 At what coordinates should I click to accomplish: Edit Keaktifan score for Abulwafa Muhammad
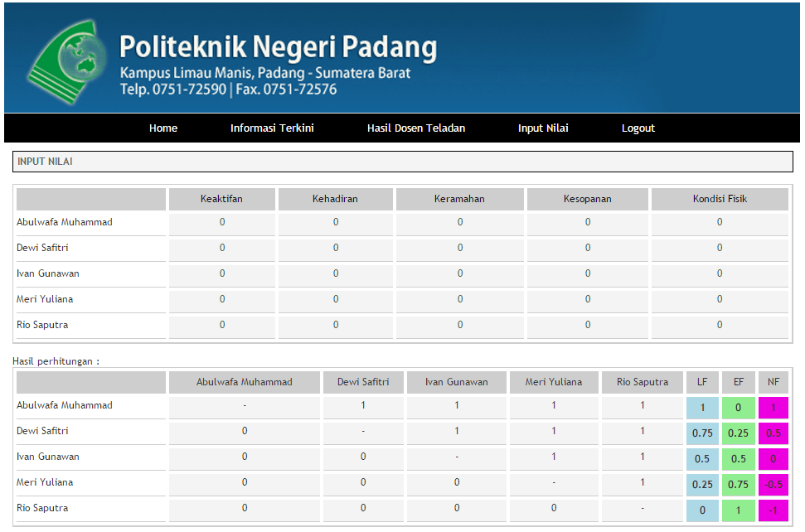coord(221,223)
